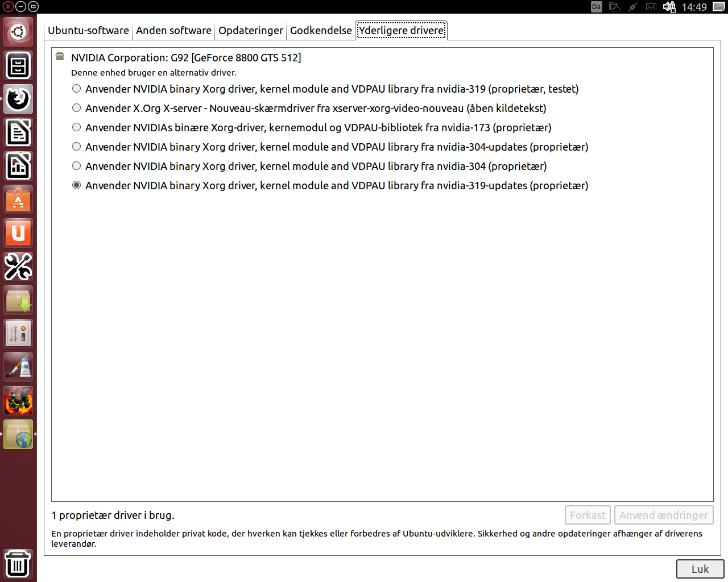Click the '1 proprietær driver i brug.' status
The width and height of the screenshot is (728, 582).
[113, 515]
